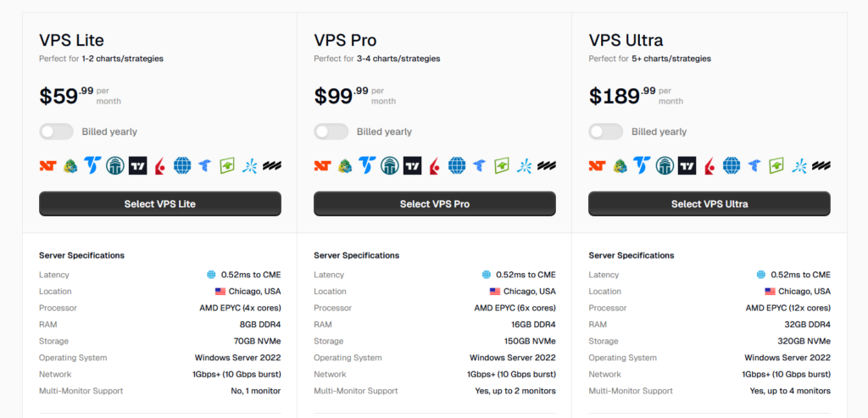Click the black striped icon in VPS Lite
The width and height of the screenshot is (868, 418).
pos(272,165)
